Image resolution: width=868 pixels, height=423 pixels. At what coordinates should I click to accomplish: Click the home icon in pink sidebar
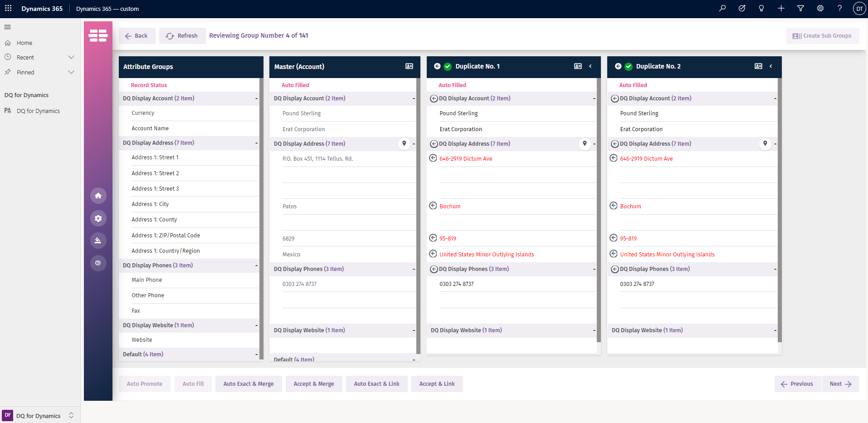point(98,196)
